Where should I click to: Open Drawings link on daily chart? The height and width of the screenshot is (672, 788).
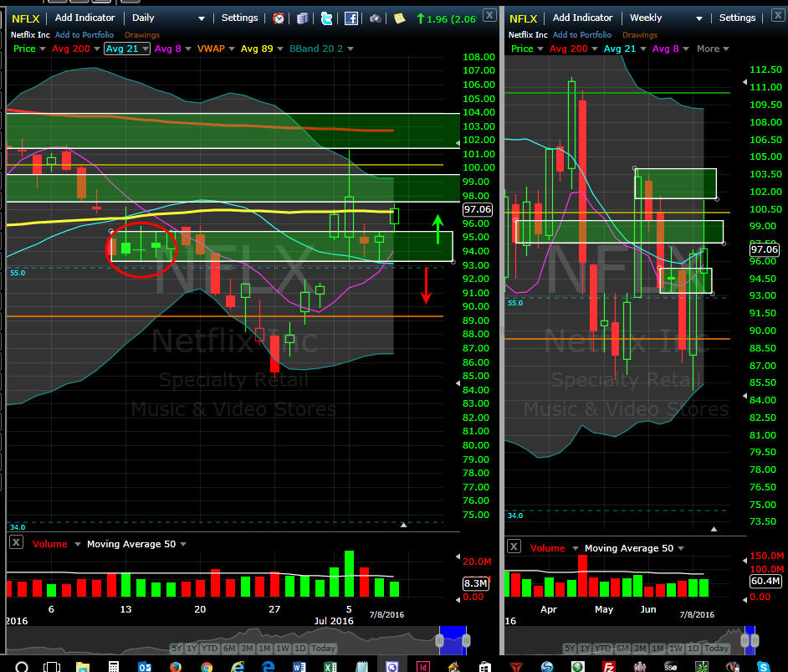coord(142,34)
